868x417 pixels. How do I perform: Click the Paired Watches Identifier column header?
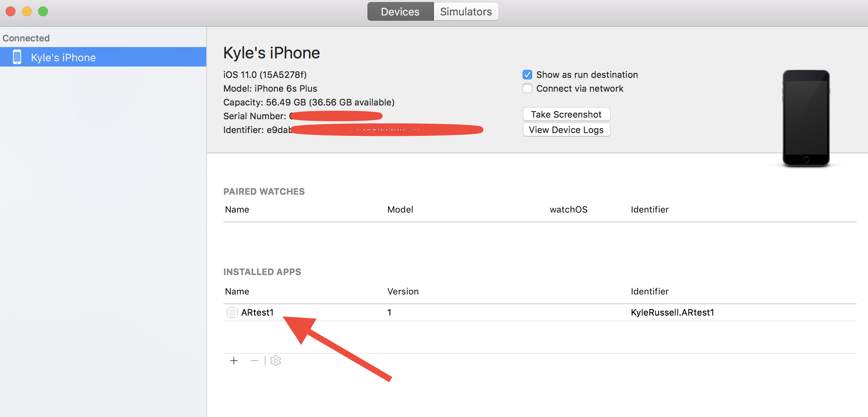[650, 209]
